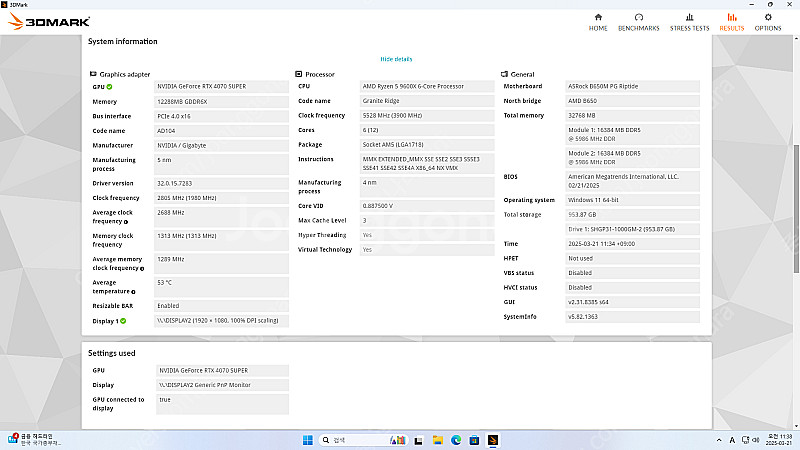
Task: Click the General section icon
Action: pos(504,74)
